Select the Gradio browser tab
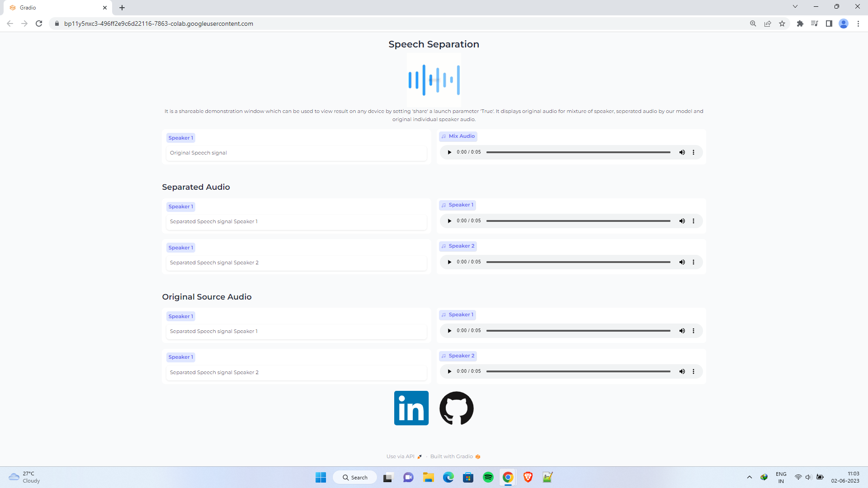This screenshot has height=488, width=868. point(54,8)
